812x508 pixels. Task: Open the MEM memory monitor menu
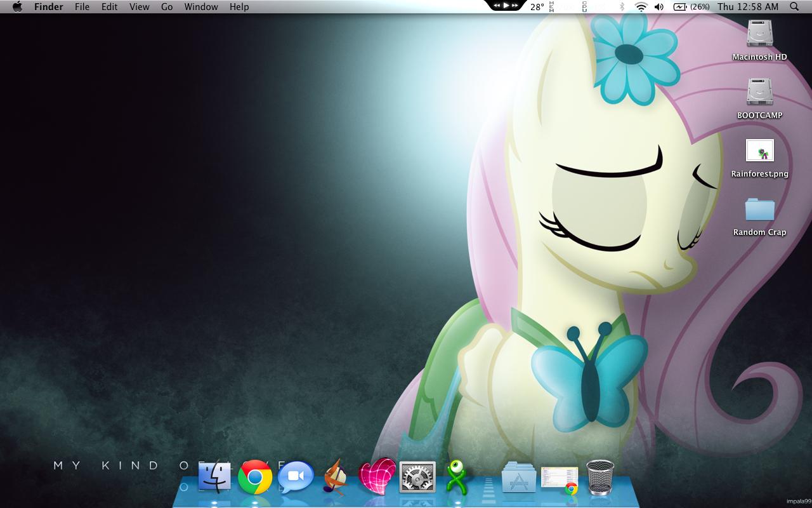tap(552, 7)
